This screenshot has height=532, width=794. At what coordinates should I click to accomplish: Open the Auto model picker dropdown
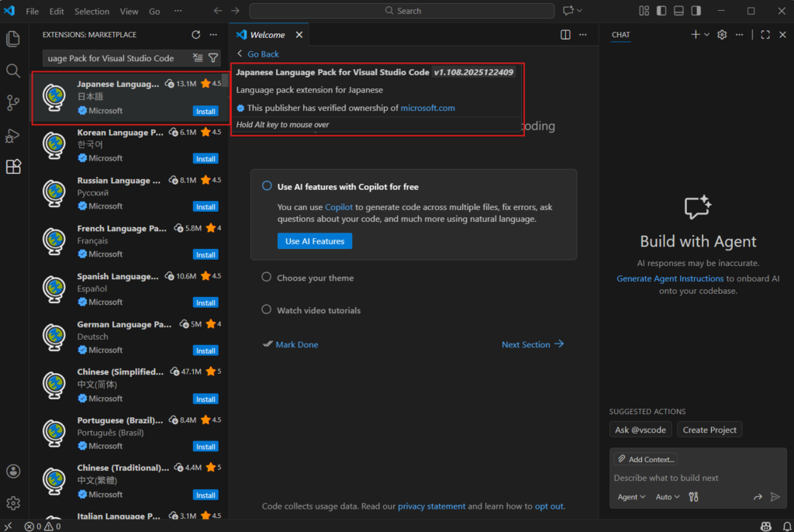pos(668,497)
